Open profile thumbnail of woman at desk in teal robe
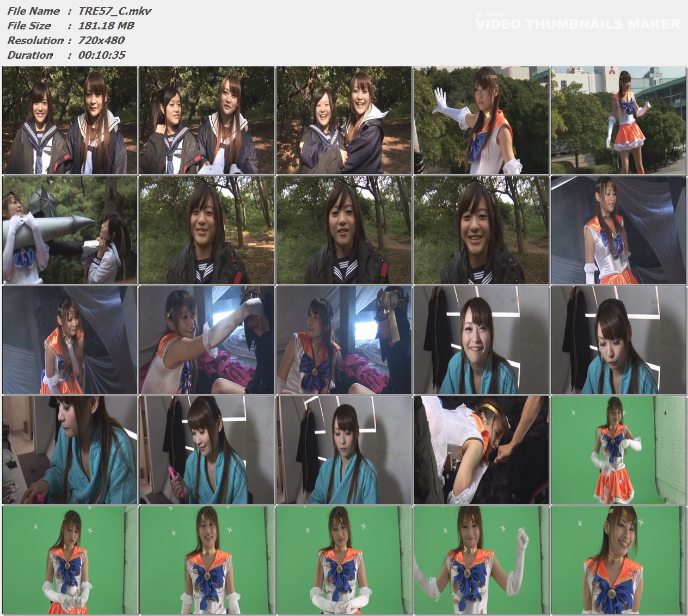This screenshot has width=688, height=616. point(70,450)
